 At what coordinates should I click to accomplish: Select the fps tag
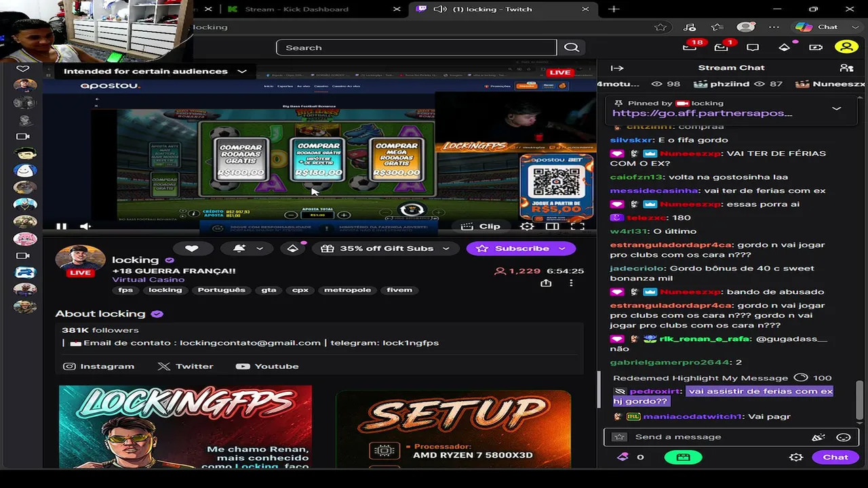pos(125,290)
